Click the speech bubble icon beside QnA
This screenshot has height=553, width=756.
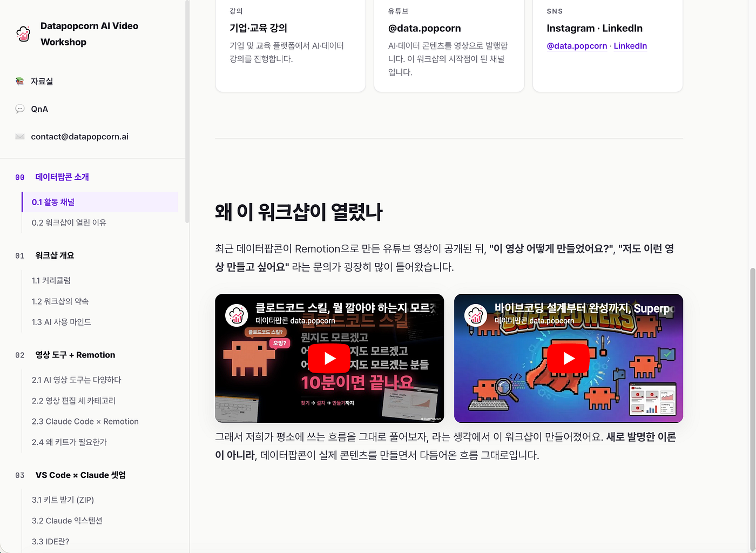coord(20,109)
